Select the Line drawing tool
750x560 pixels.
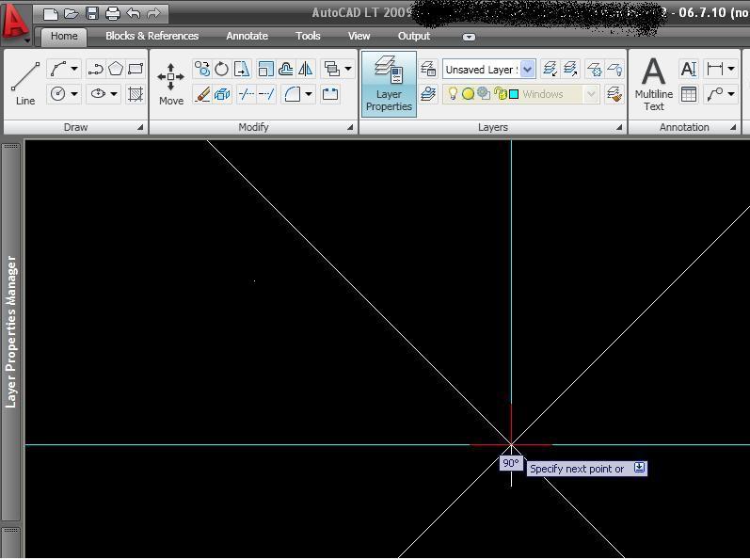[x=25, y=82]
